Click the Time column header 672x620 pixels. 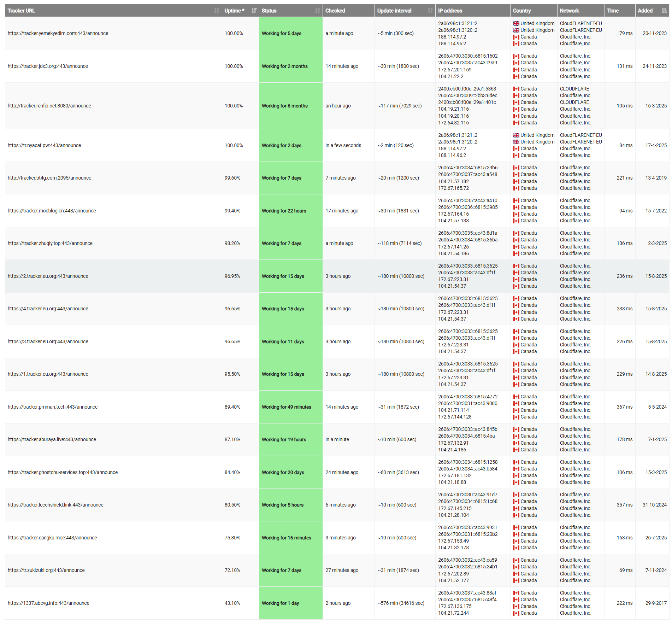point(613,11)
